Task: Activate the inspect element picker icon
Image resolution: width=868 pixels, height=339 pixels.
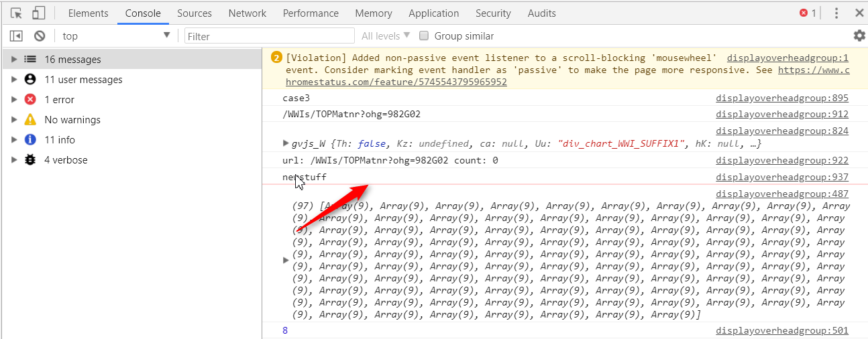Action: [x=17, y=13]
